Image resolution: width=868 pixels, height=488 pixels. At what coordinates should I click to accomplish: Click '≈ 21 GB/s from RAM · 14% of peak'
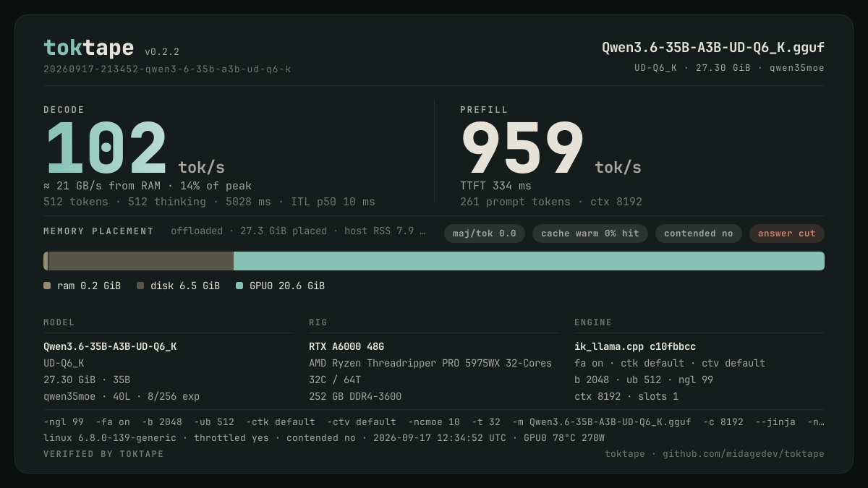click(x=148, y=187)
